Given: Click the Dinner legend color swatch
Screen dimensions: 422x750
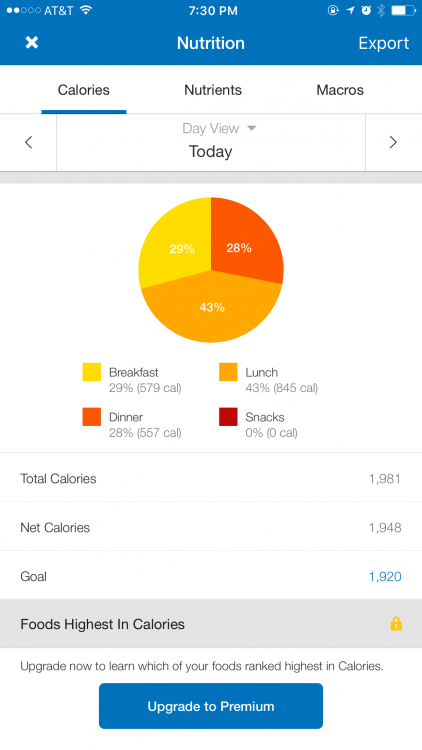Looking at the screenshot, I should point(92,417).
